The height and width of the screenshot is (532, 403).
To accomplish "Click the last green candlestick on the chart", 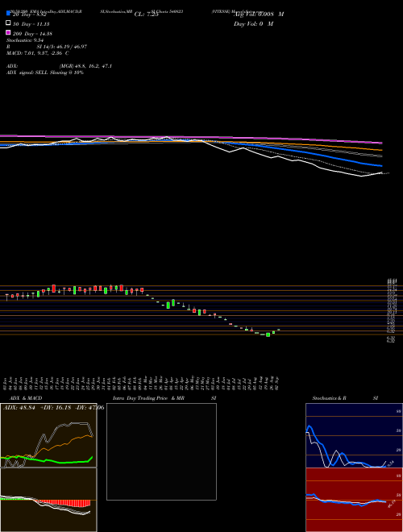I will pos(279,330).
